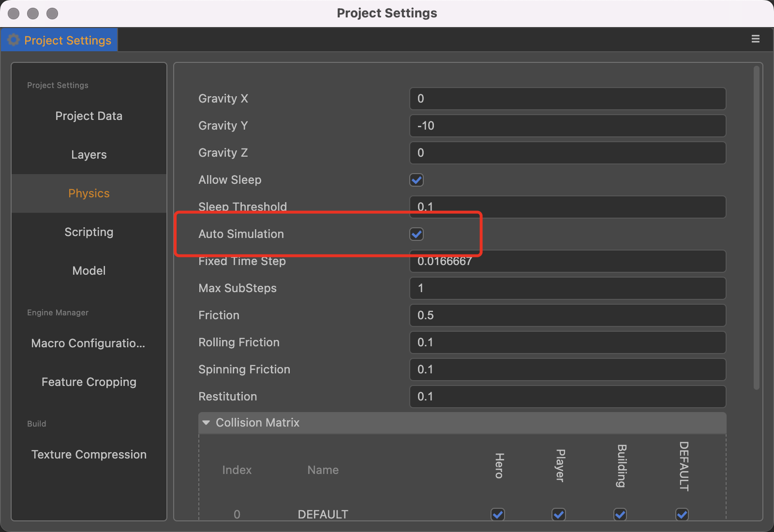774x532 pixels.
Task: Collapse the Collision Matrix section
Action: click(207, 423)
